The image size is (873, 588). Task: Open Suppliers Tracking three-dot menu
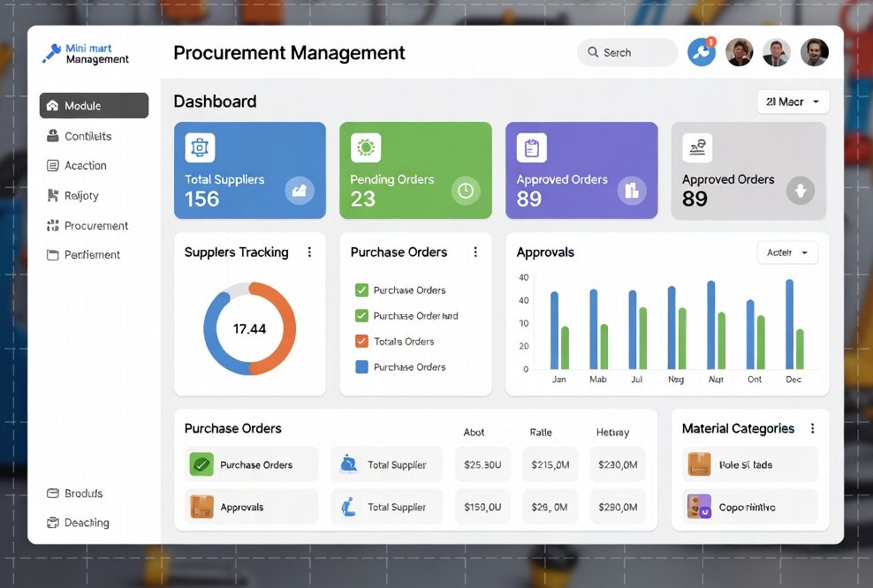(x=309, y=253)
